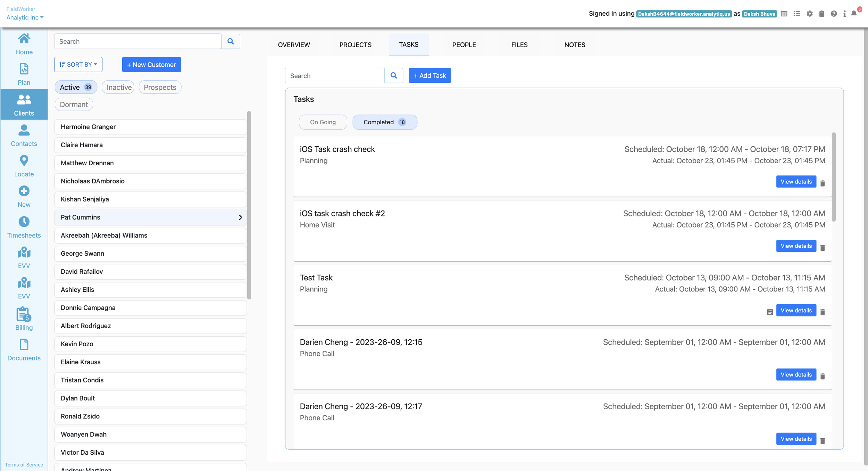Expand Pat Cummins chevron arrow
Screen dimensions: 868x471
240,217
